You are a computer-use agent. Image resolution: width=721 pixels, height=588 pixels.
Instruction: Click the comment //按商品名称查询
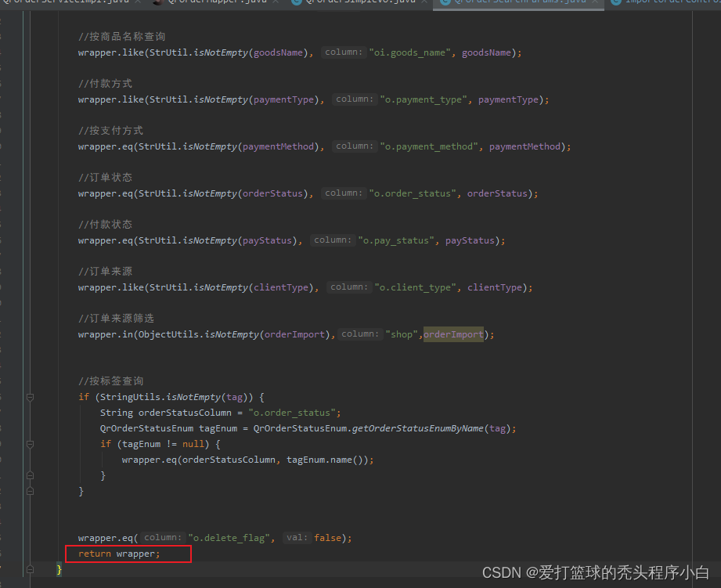122,37
